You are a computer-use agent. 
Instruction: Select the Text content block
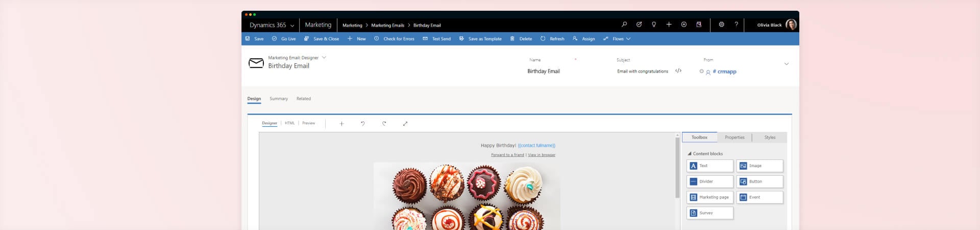tap(709, 166)
